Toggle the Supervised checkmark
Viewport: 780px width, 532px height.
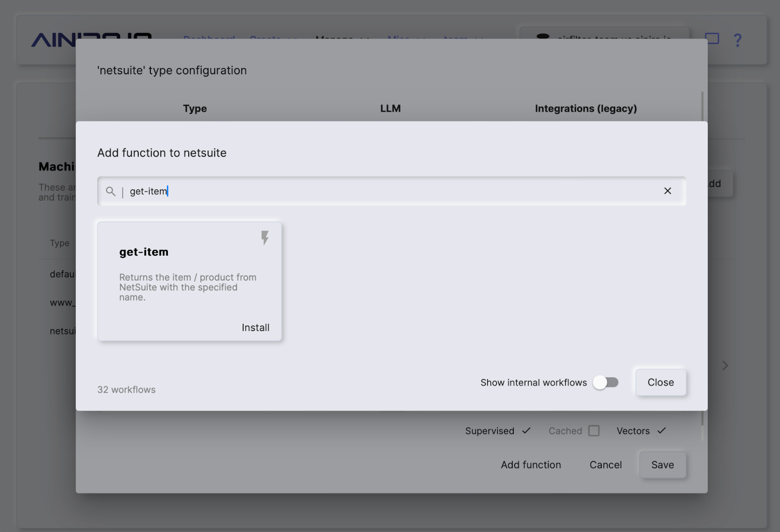526,431
